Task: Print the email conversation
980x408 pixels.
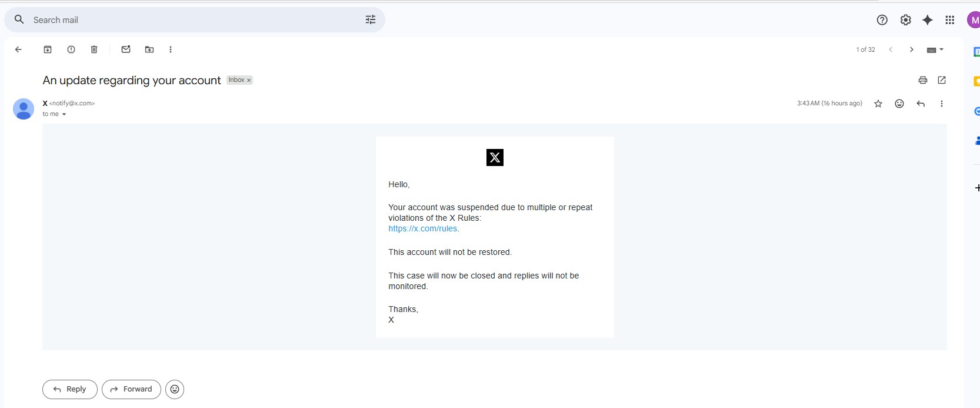Action: (922, 80)
